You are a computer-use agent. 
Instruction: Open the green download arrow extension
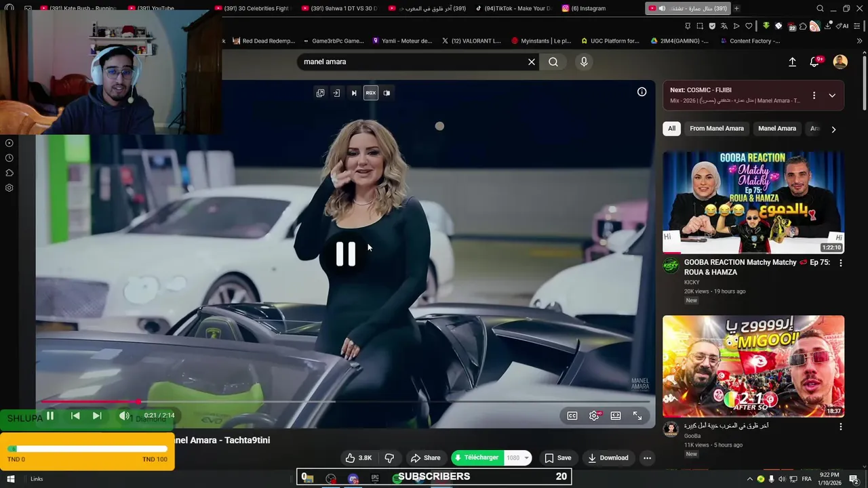point(766,26)
